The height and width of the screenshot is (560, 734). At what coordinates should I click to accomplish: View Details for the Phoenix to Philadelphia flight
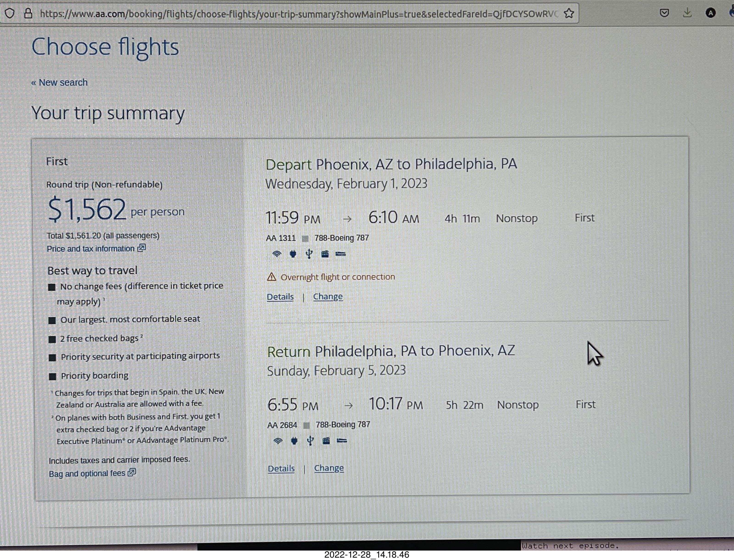pyautogui.click(x=280, y=297)
